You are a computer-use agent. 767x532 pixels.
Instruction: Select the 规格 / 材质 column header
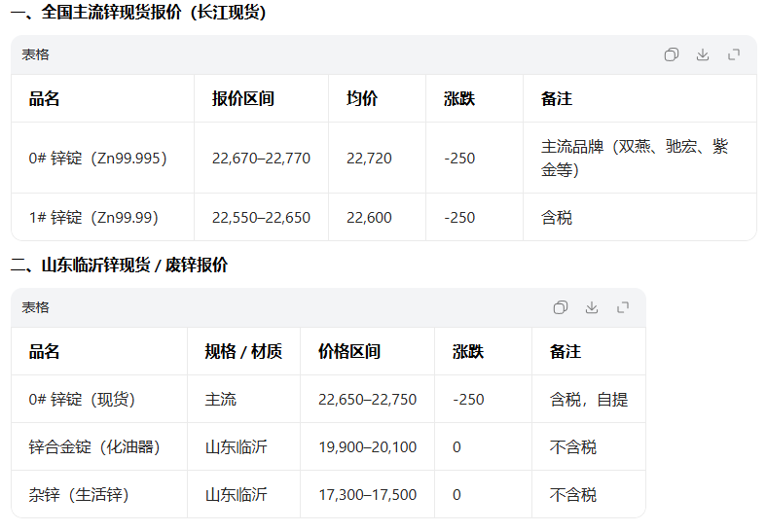243,351
